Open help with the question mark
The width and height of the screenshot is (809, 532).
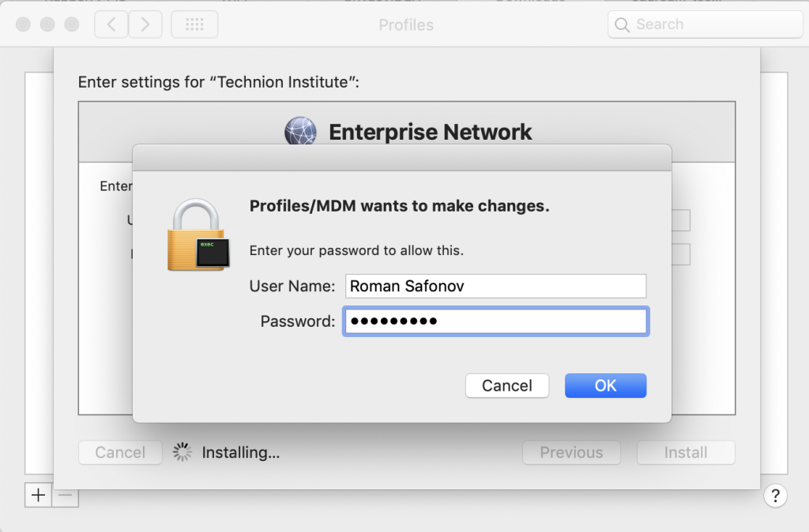[x=775, y=496]
